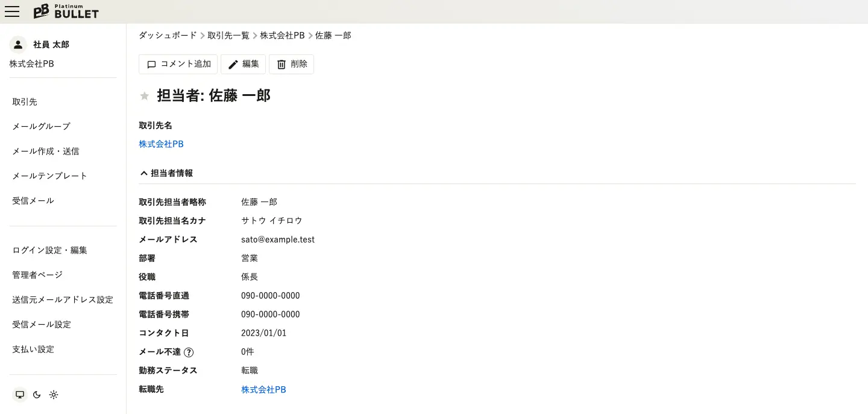Click the コメント追加 button
868x414 pixels.
click(178, 64)
